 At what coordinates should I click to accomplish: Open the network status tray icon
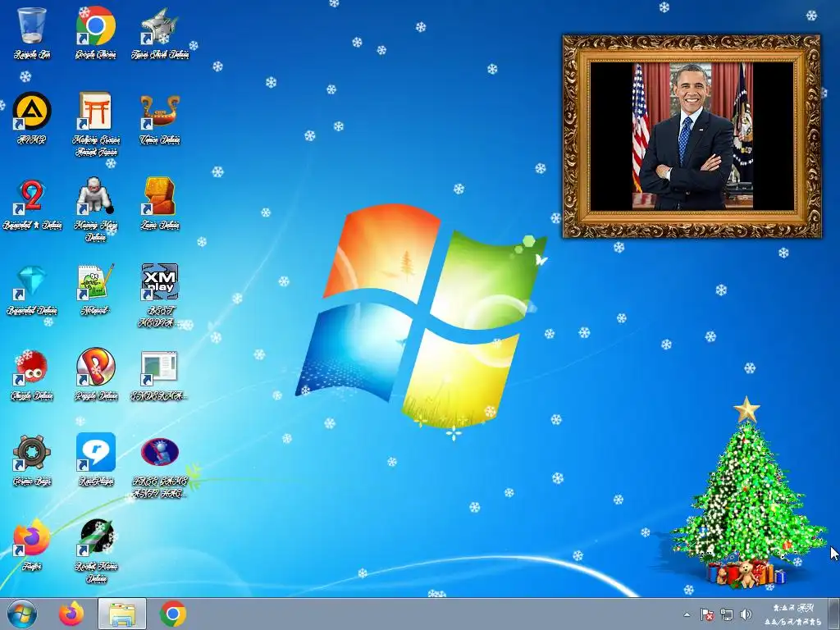click(x=727, y=614)
